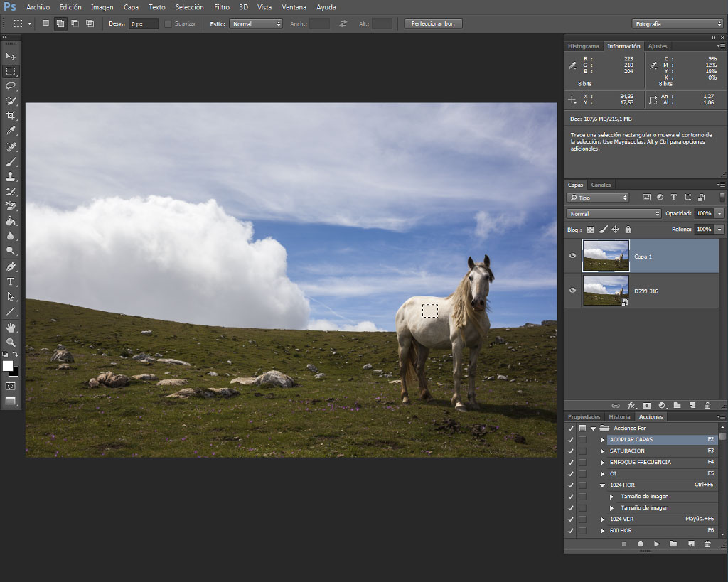
Task: Select the Paint Bucket tool
Action: (10, 222)
